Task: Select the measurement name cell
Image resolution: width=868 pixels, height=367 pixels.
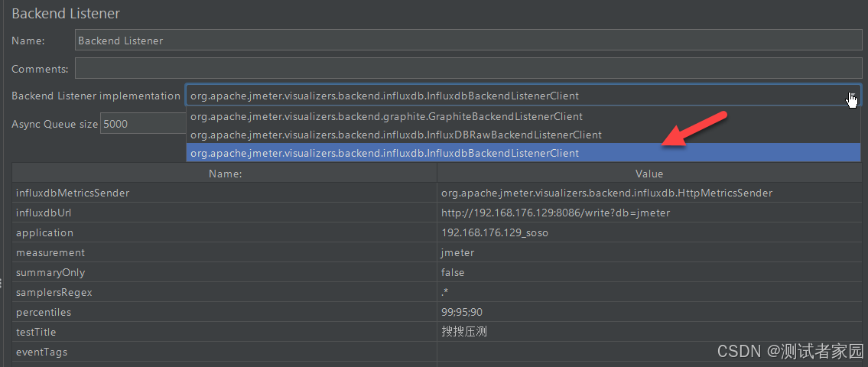Action: click(225, 252)
